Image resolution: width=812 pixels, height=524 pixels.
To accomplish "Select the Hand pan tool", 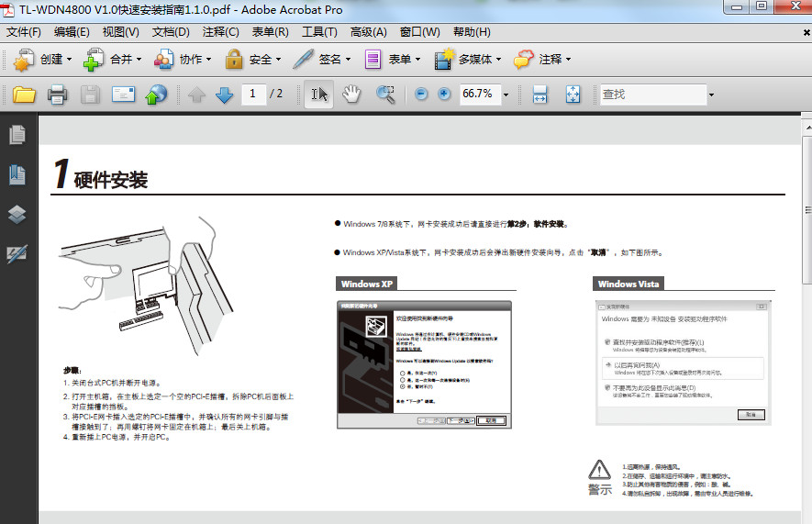I will 351,95.
